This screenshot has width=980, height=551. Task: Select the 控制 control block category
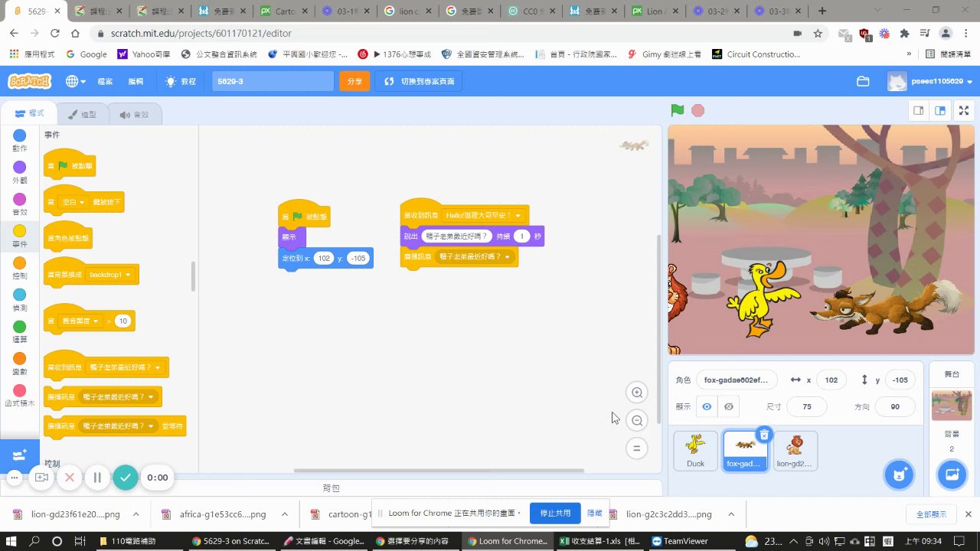[x=19, y=269]
